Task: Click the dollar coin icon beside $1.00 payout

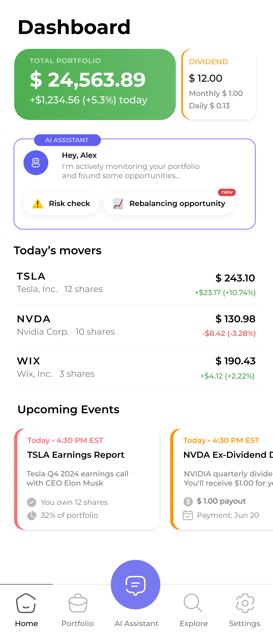Action: pyautogui.click(x=188, y=501)
